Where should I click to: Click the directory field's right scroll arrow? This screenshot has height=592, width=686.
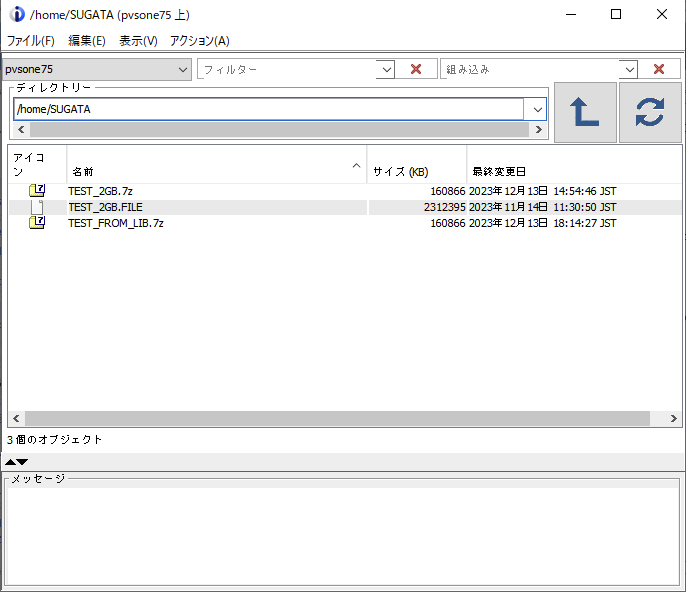tap(539, 130)
